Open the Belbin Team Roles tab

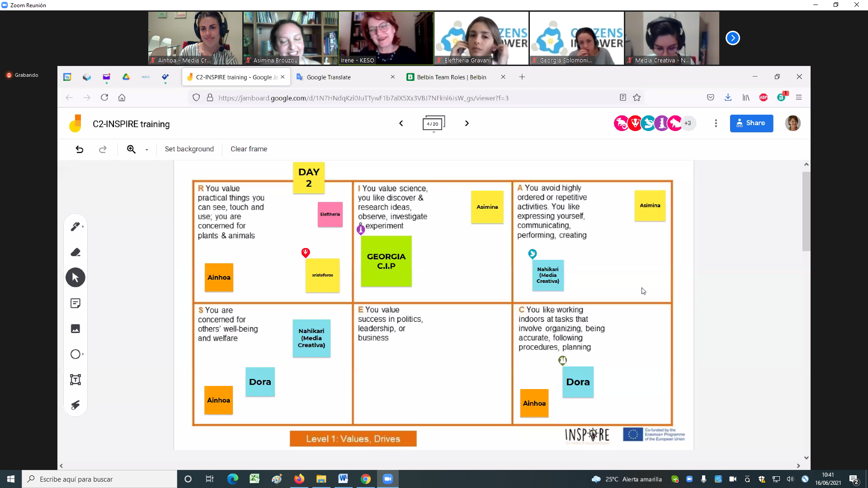click(451, 77)
